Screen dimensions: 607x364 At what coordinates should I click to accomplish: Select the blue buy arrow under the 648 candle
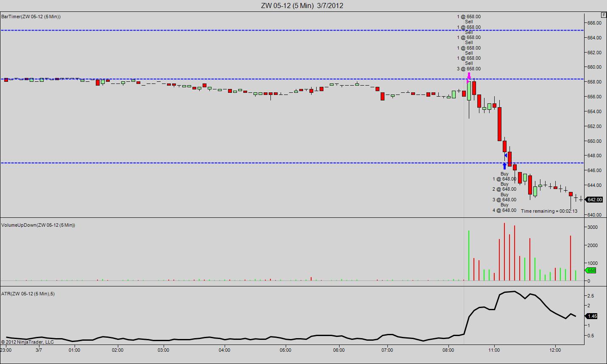point(504,166)
